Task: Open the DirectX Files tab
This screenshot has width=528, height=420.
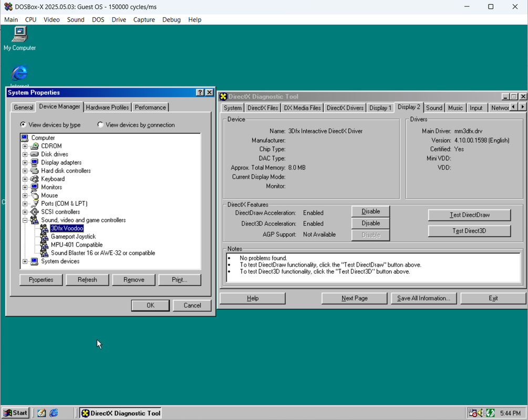Action: click(x=263, y=108)
